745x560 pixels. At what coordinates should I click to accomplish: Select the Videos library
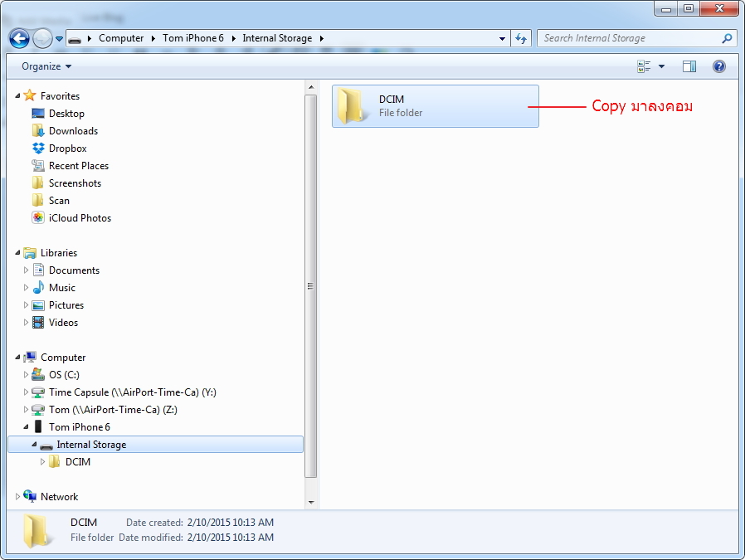pyautogui.click(x=63, y=323)
